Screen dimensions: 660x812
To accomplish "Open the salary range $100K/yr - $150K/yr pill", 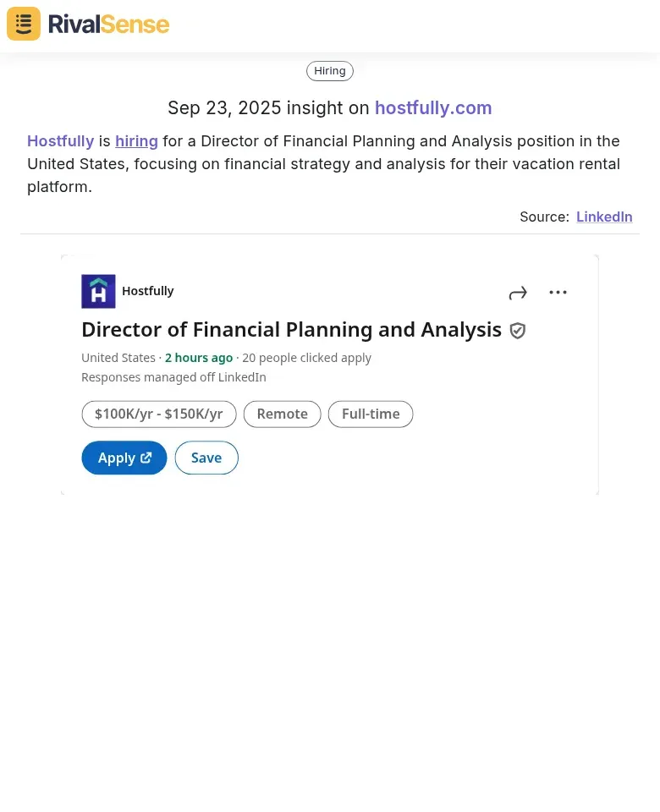I will [x=159, y=414].
